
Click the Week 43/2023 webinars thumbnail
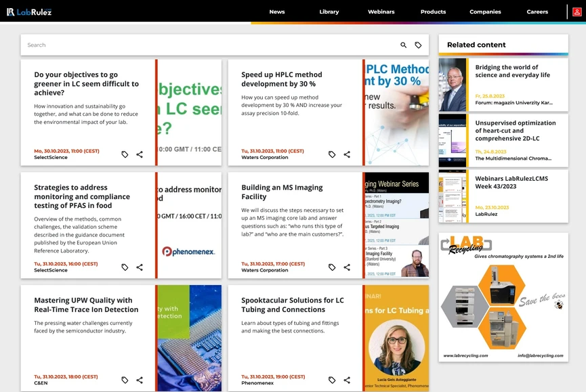click(x=453, y=196)
